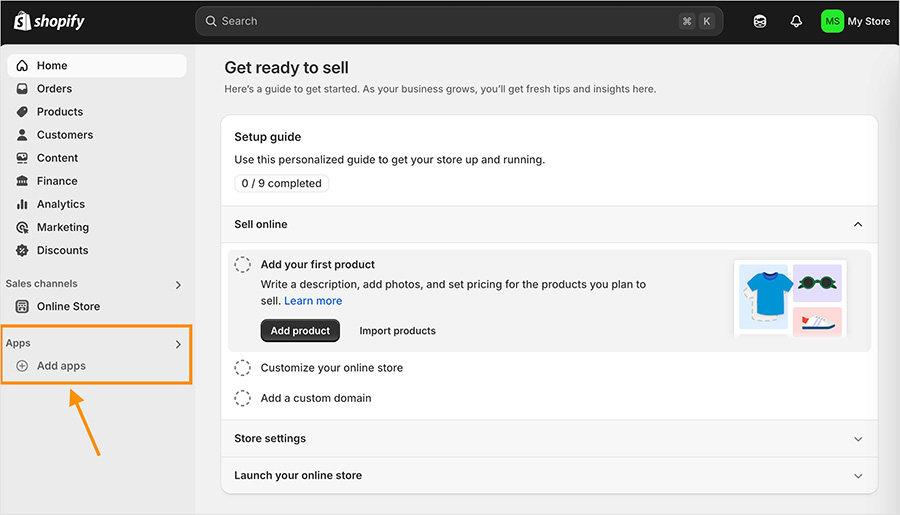Mark 'Customize your online store' complete
The height and width of the screenshot is (515, 900).
[242, 368]
